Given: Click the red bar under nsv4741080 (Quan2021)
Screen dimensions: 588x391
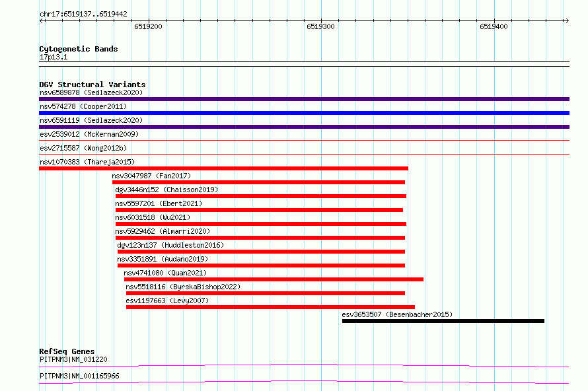Looking at the screenshot, I should coord(274,279).
